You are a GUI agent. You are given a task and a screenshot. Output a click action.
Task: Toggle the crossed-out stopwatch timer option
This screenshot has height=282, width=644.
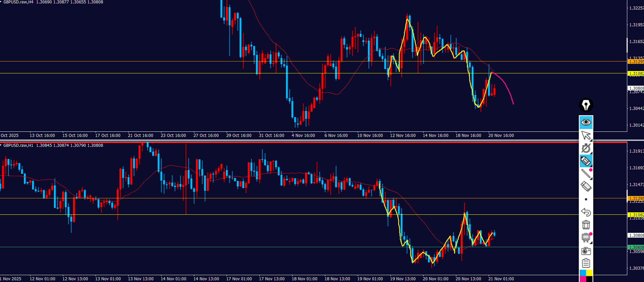[x=586, y=148]
